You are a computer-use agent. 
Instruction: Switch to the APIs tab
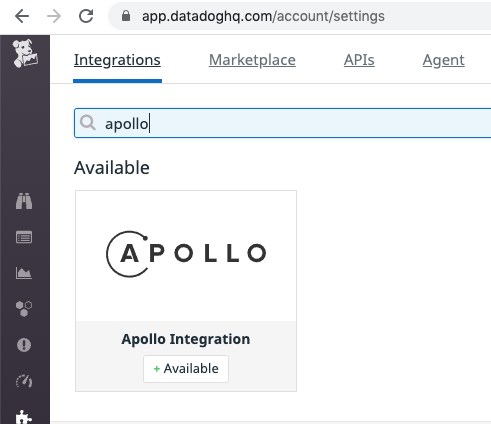point(359,60)
